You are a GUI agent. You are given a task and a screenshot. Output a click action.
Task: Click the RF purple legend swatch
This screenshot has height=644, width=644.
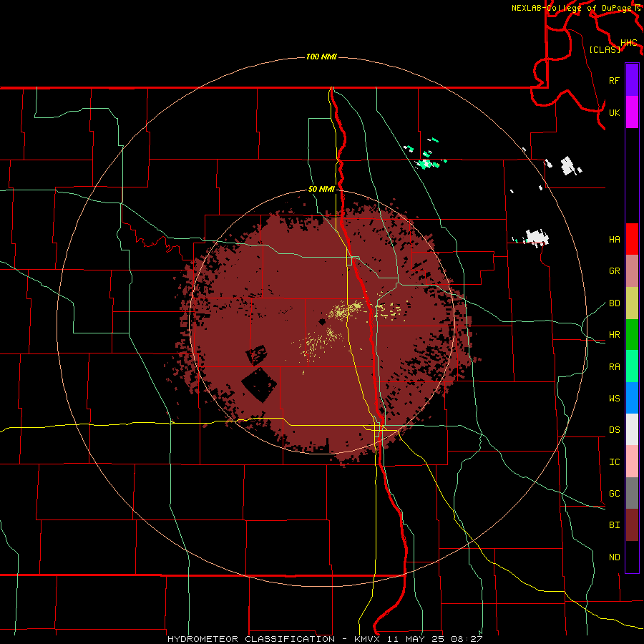(x=632, y=79)
